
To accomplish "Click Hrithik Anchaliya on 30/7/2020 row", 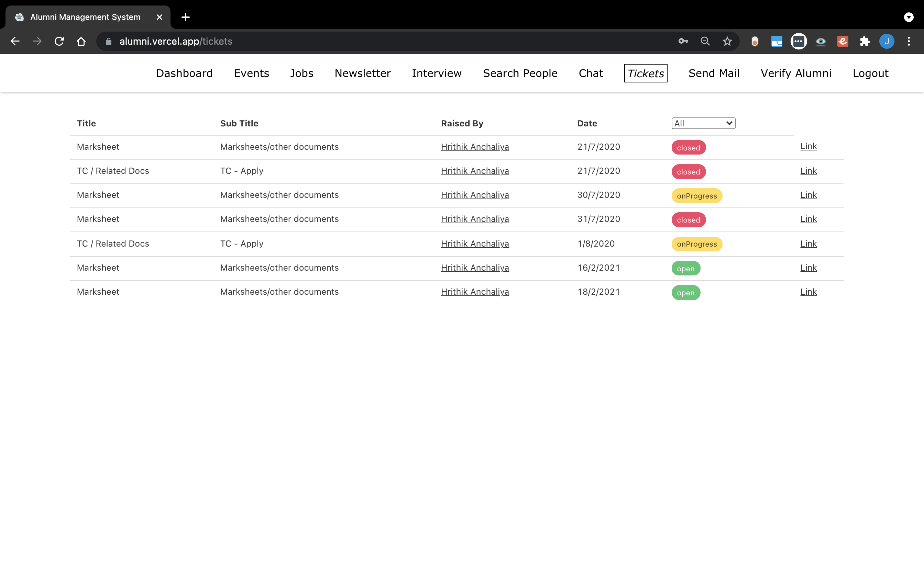I will coord(475,195).
